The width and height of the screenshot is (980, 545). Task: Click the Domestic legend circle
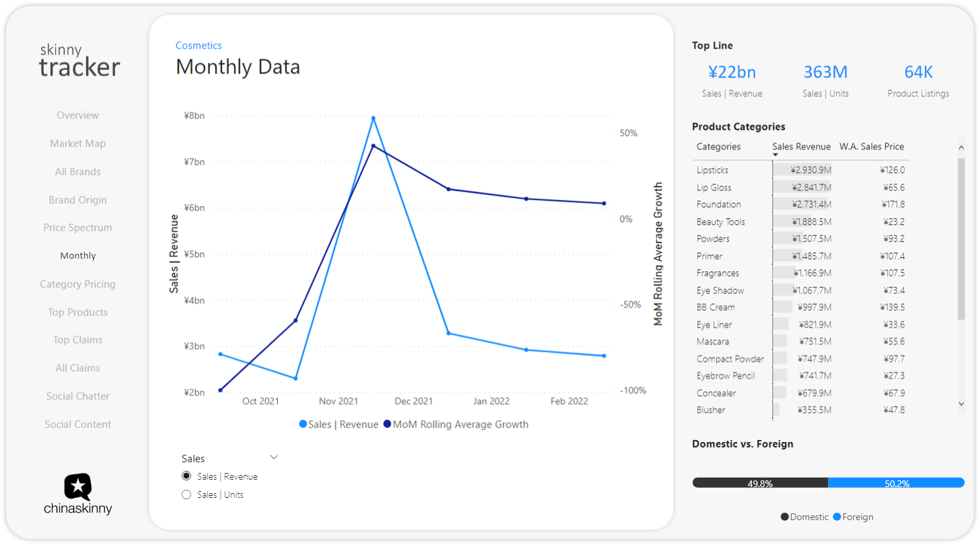785,517
